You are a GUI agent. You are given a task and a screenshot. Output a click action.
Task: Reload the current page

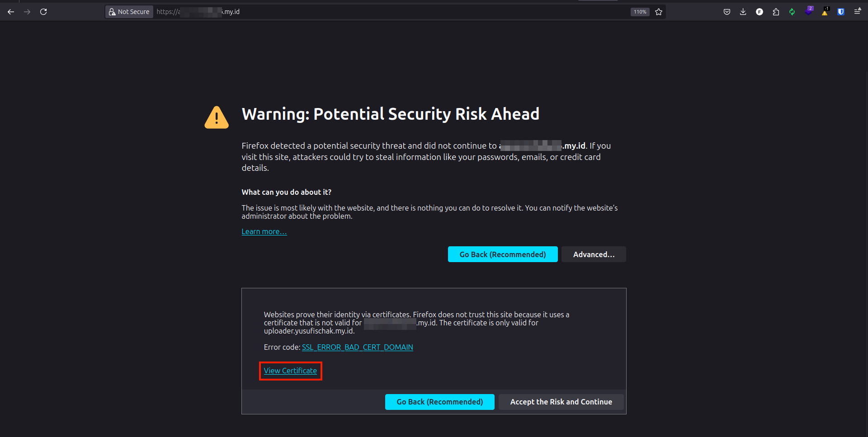43,12
